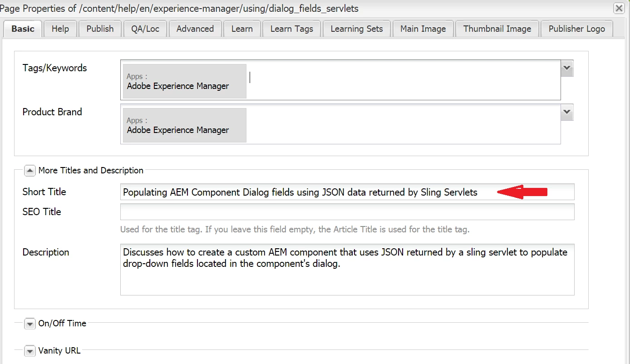The width and height of the screenshot is (630, 364).
Task: Select the Adobe Experience Manager tag in Tags/Keywords
Action: [x=185, y=81]
